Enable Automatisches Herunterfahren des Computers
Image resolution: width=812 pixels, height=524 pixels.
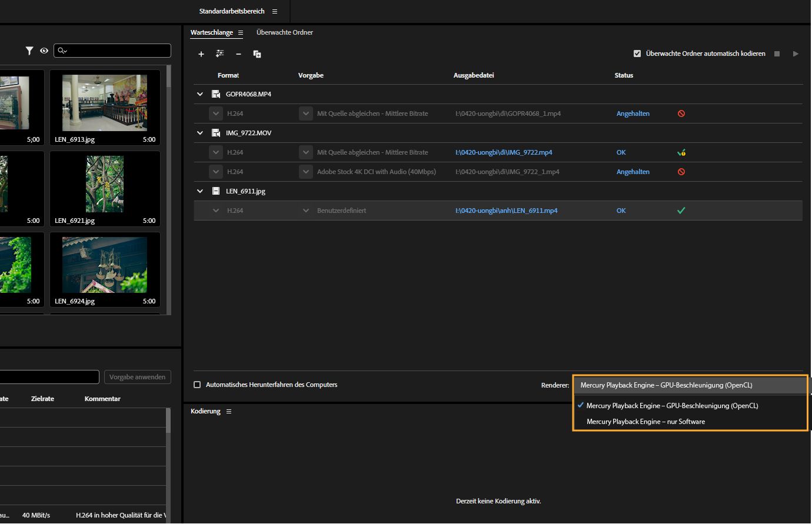tap(197, 385)
